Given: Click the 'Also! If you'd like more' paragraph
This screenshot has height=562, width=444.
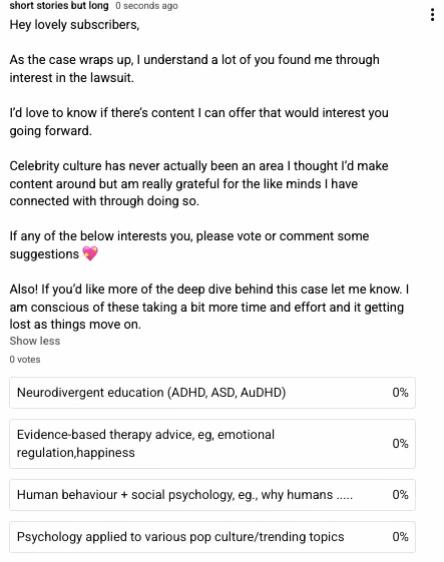Looking at the screenshot, I should pyautogui.click(x=209, y=307).
